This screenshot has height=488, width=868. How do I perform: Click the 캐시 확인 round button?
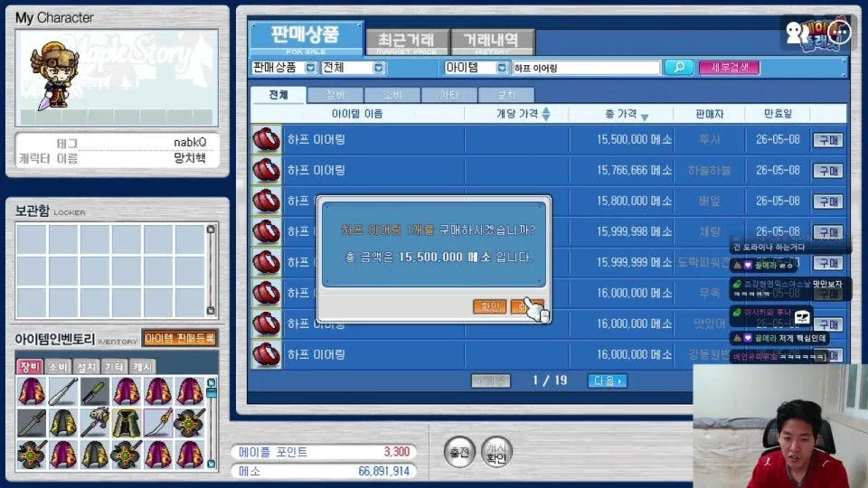496,452
